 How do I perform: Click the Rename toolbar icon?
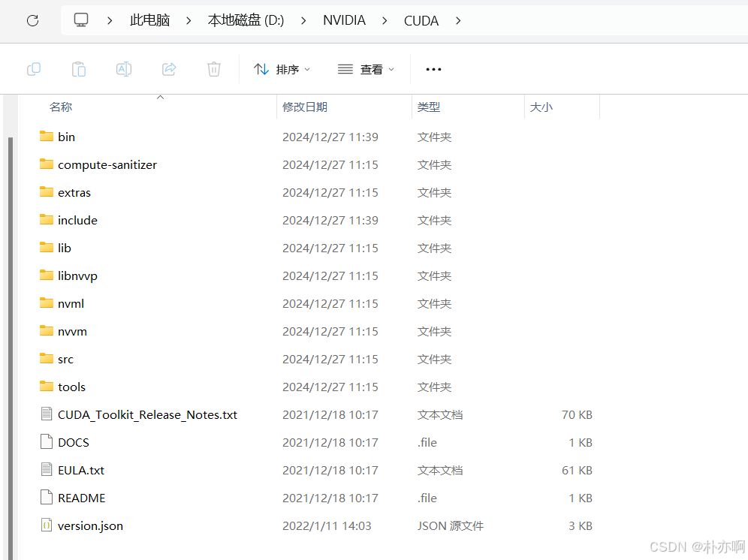(124, 69)
